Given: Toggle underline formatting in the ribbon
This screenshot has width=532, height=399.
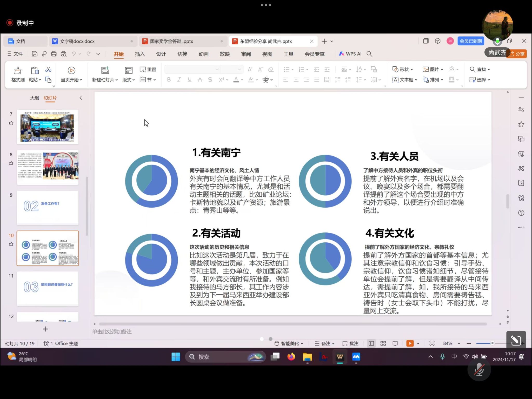Looking at the screenshot, I should [189, 79].
